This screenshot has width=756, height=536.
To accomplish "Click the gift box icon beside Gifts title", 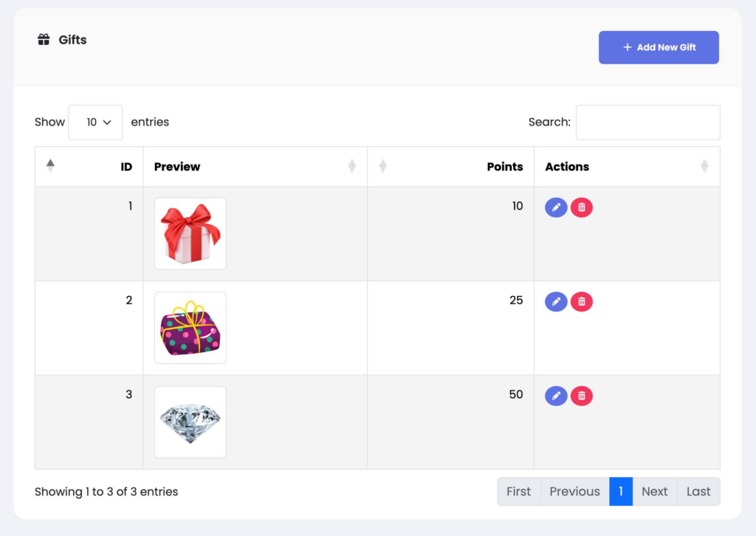I will pyautogui.click(x=44, y=40).
